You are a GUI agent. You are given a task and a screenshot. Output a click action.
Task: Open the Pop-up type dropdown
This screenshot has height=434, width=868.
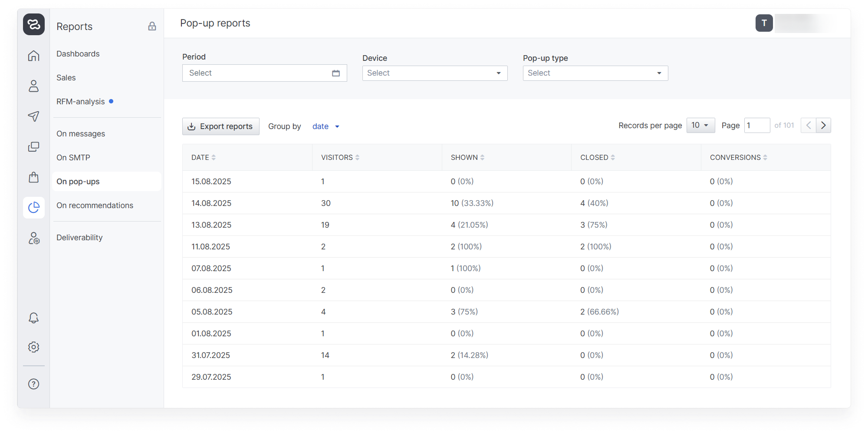(x=595, y=73)
